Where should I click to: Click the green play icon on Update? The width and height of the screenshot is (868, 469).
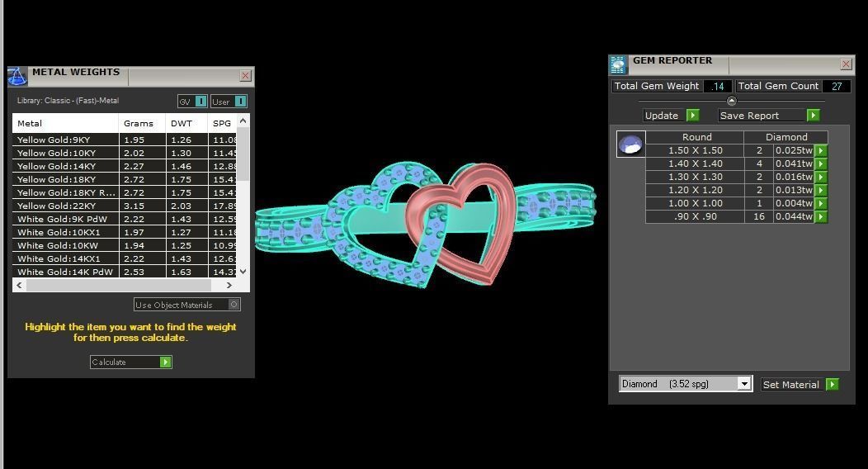[x=692, y=115]
